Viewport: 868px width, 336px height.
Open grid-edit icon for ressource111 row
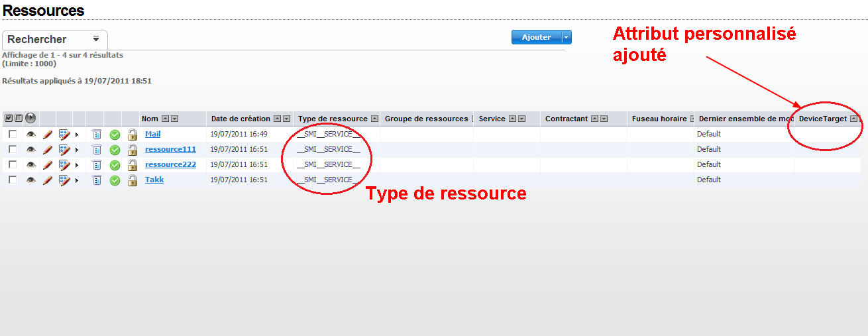64,149
